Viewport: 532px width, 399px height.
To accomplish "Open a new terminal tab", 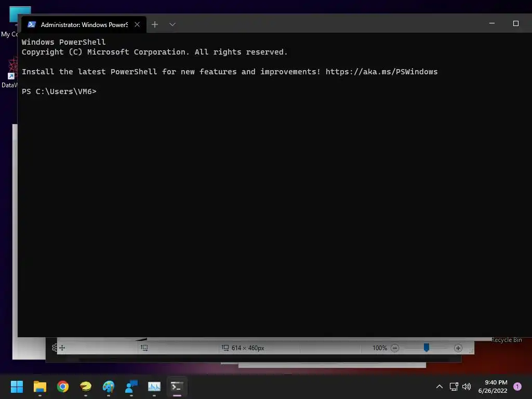I will click(x=155, y=24).
